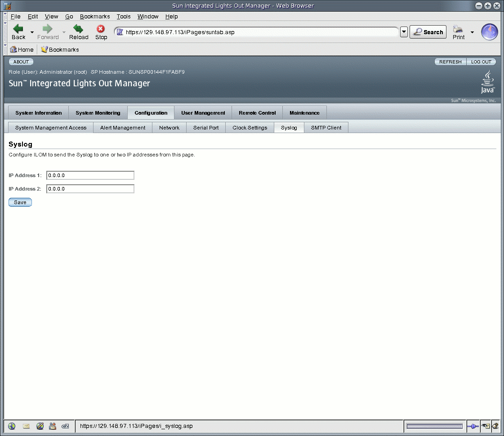The width and height of the screenshot is (504, 436).
Task: Focus the IP Address 1 field
Action: 90,175
